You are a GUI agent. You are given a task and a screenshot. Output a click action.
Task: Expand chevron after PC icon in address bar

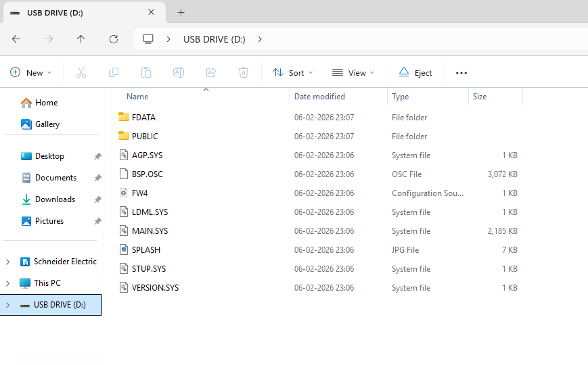coord(168,39)
